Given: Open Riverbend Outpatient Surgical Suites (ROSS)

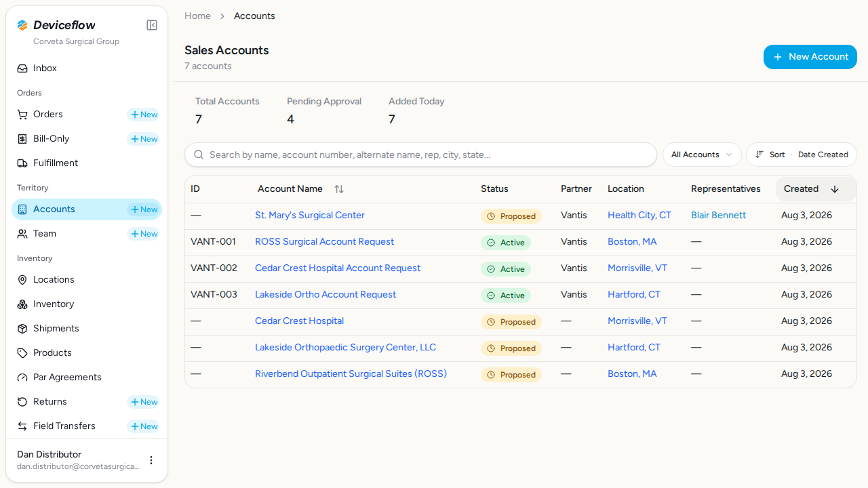Looking at the screenshot, I should click(351, 374).
